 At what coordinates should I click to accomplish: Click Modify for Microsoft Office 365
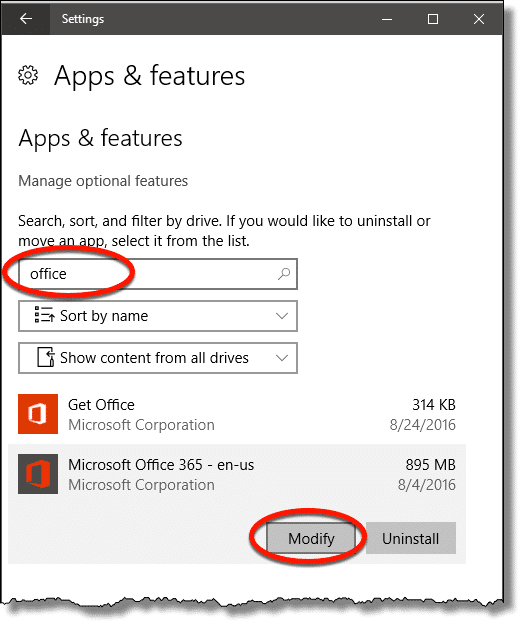click(311, 538)
